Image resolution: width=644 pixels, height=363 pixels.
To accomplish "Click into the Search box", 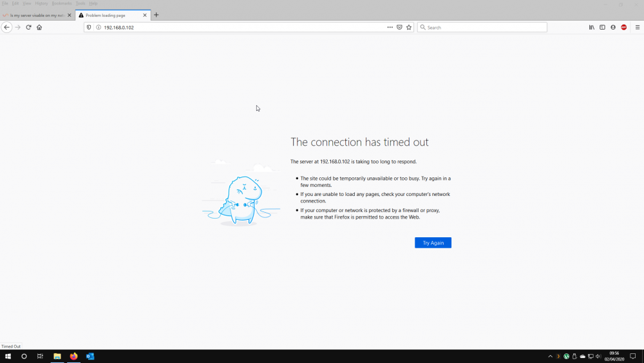I will [482, 27].
